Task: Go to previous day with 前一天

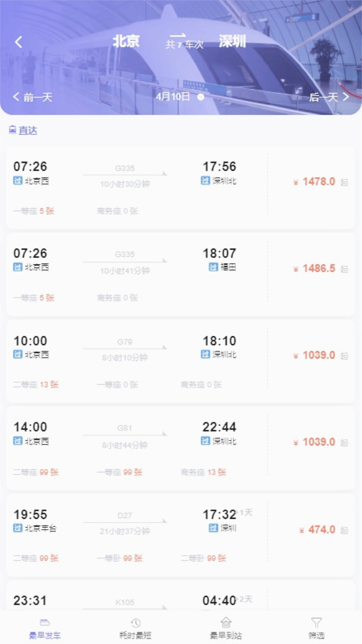Action: (x=33, y=97)
